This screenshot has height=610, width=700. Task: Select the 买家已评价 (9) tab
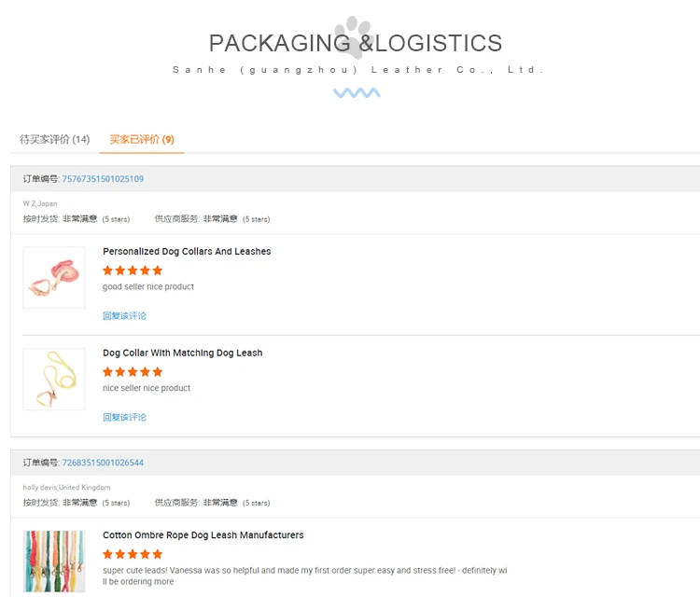click(x=142, y=140)
